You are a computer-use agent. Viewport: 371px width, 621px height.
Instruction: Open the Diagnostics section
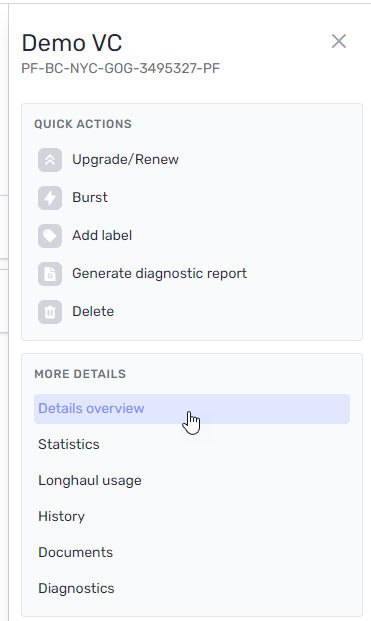coord(192,589)
